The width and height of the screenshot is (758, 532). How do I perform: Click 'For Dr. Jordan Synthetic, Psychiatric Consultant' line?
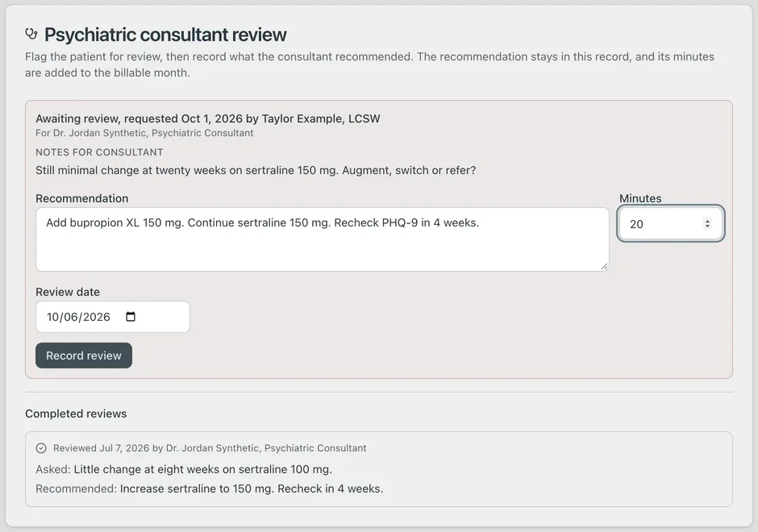(144, 133)
